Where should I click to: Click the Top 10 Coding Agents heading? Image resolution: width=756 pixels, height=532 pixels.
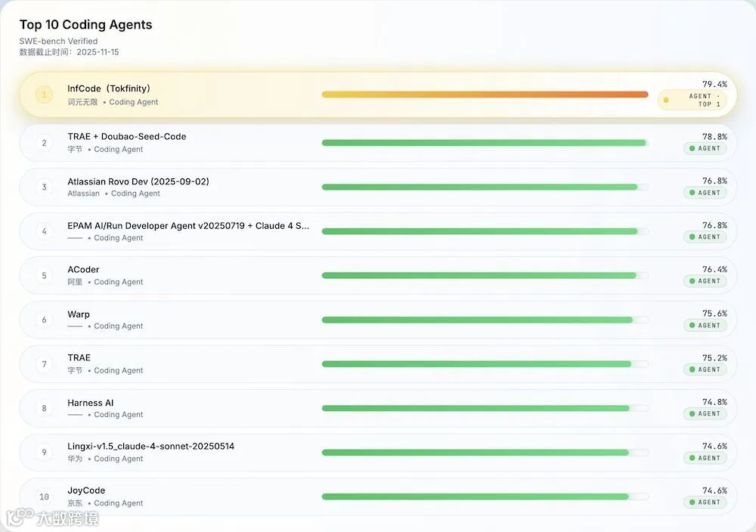click(86, 25)
